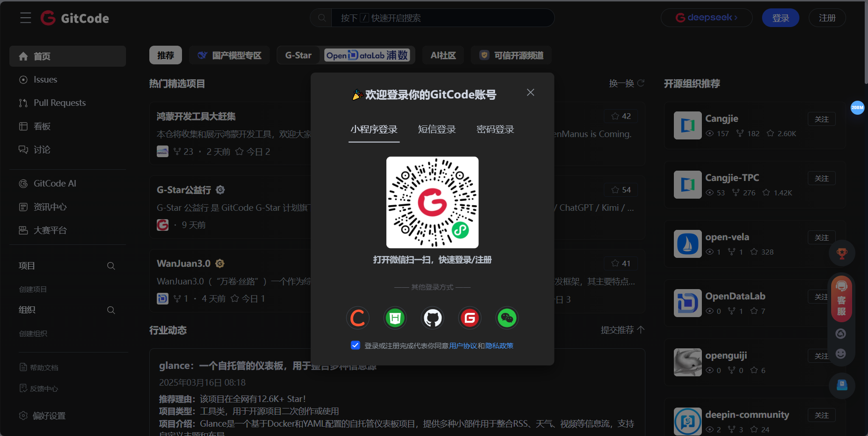
Task: Switch to 小程序登录 tab
Action: pos(374,129)
